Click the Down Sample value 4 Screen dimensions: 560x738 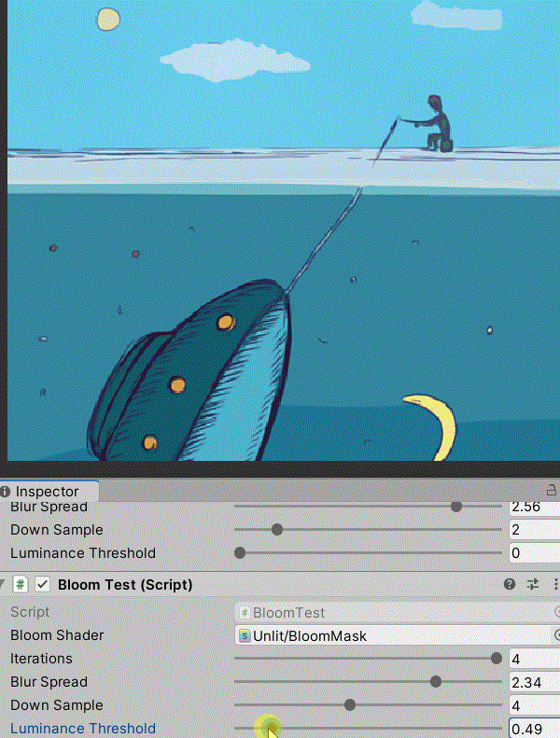[x=535, y=705]
